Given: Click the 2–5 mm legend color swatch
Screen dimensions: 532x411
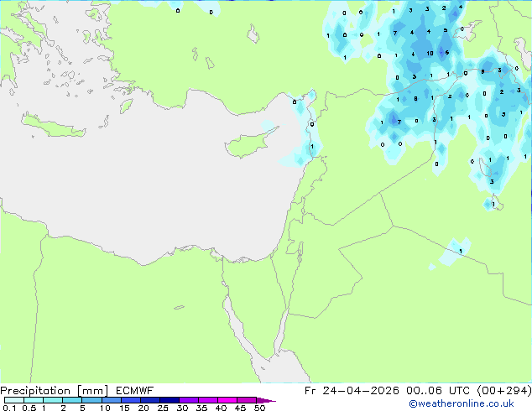Looking at the screenshot, I should click(x=72, y=400).
